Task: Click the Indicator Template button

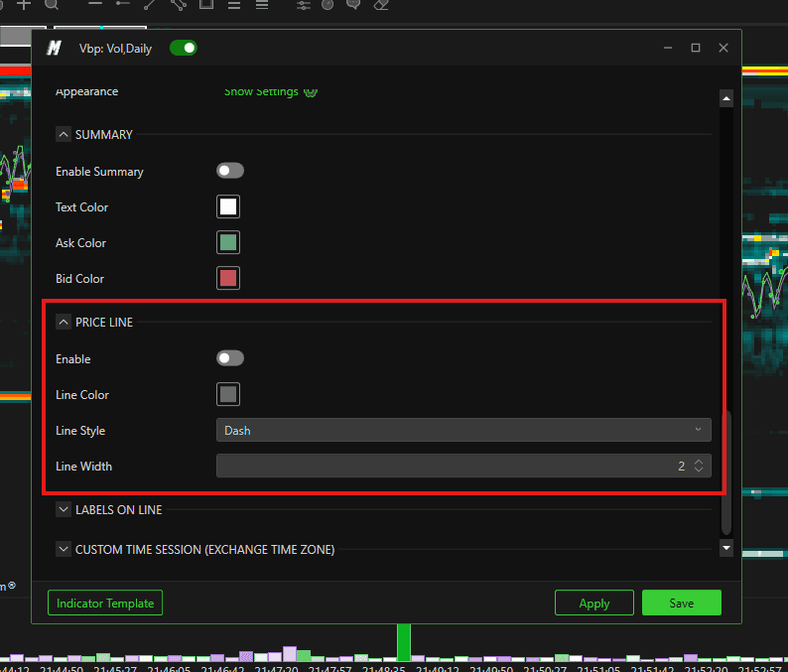Action: click(x=105, y=603)
